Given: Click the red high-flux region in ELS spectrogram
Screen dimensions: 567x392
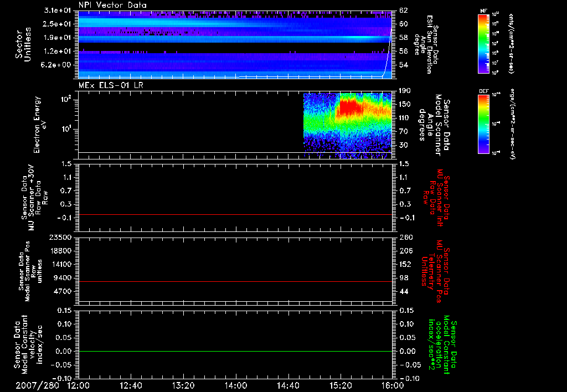Looking at the screenshot, I should tap(350, 107).
